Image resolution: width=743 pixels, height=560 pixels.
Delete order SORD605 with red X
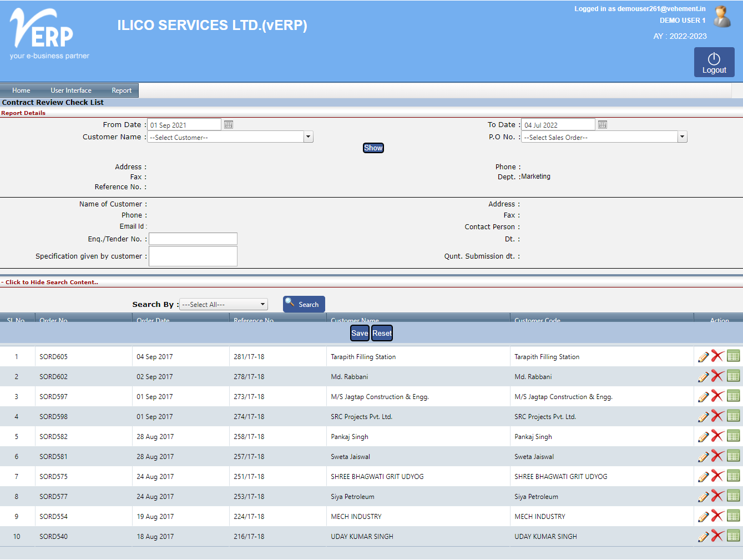click(718, 356)
